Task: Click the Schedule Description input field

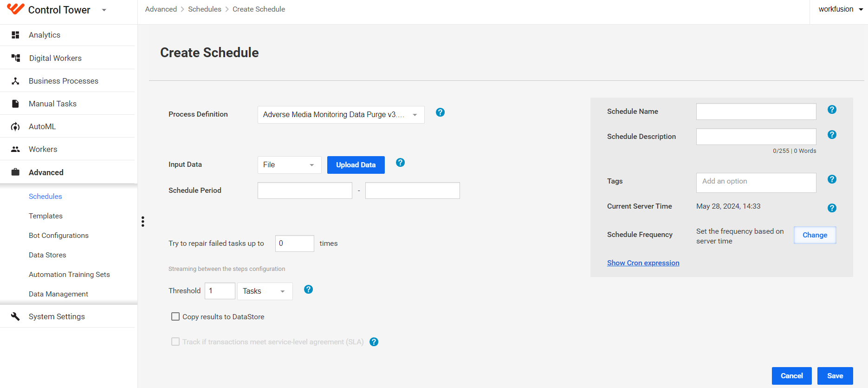Action: click(x=756, y=137)
